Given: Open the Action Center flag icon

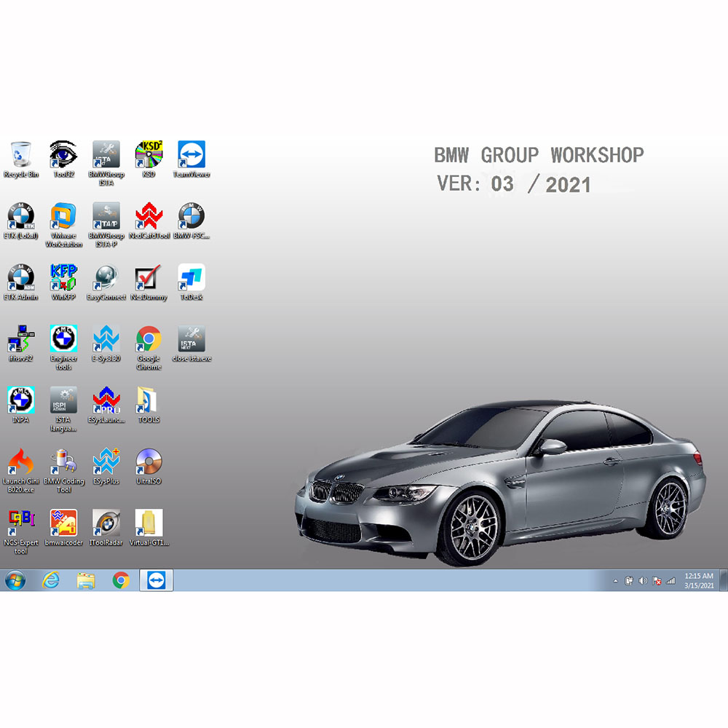Looking at the screenshot, I should point(657,581).
